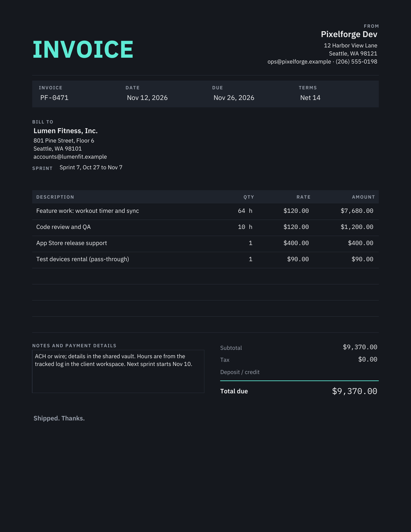Click the $400.00 rate for App Store support
Screen dimensions: 411x532
point(296,243)
